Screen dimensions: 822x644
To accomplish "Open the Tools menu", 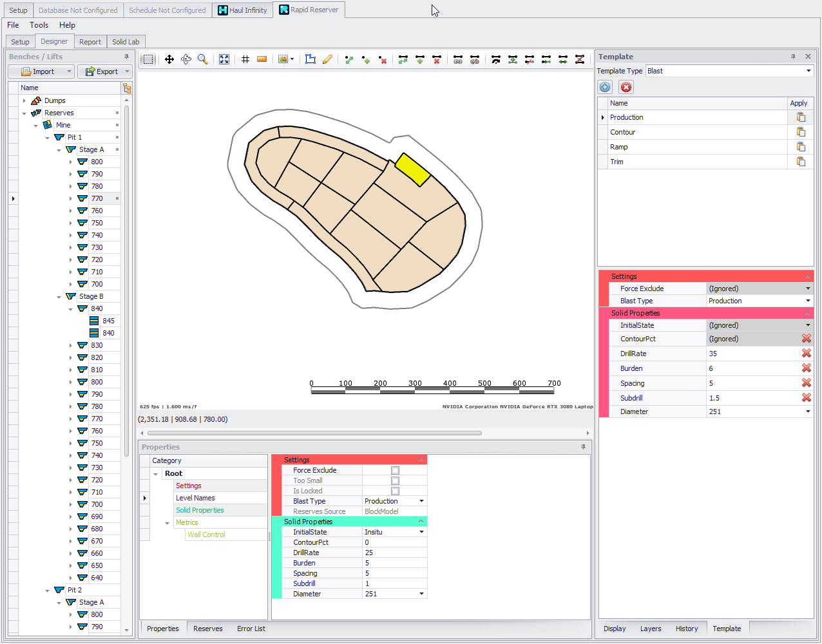I will point(39,25).
